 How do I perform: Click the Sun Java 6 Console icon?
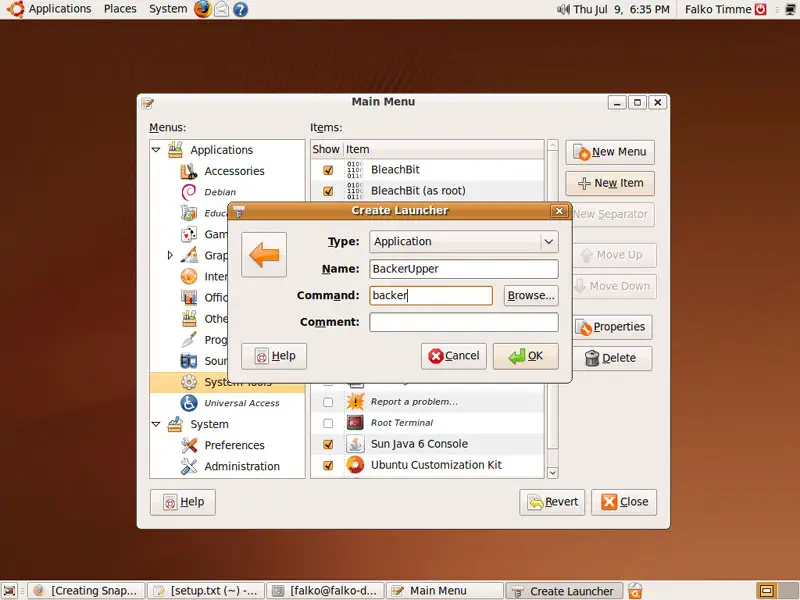click(355, 444)
